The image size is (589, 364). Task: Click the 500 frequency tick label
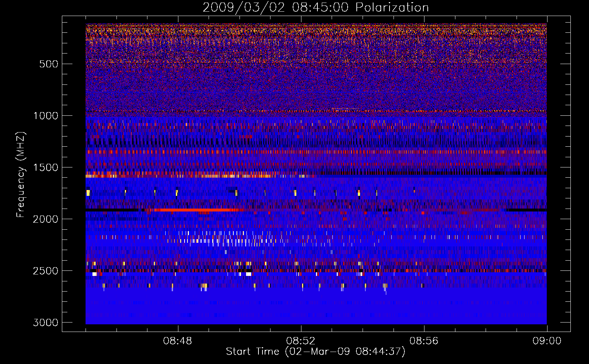[48, 64]
